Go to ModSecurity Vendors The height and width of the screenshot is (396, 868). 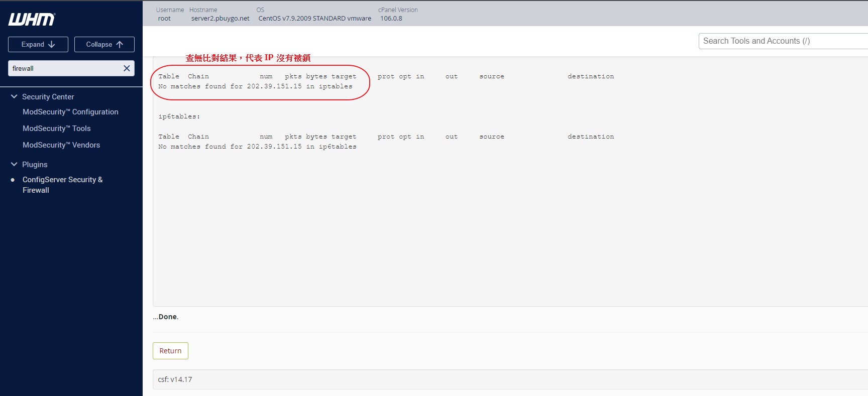[61, 145]
